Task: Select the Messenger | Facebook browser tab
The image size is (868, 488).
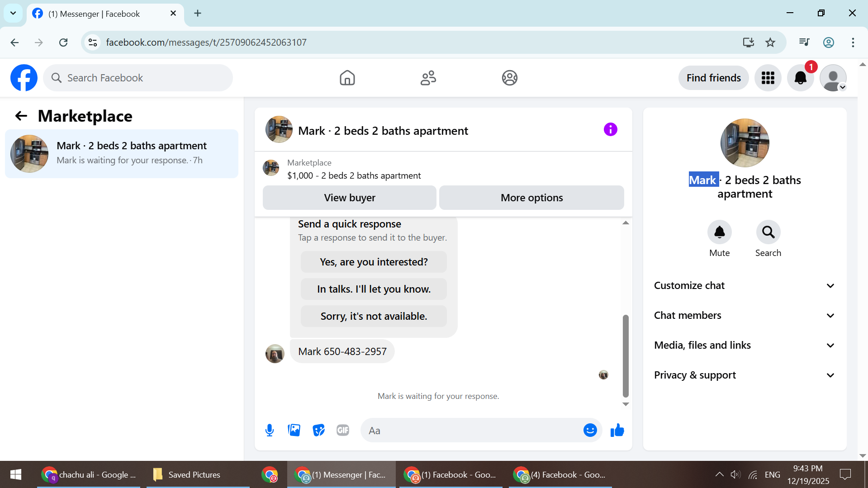Action: (x=105, y=14)
